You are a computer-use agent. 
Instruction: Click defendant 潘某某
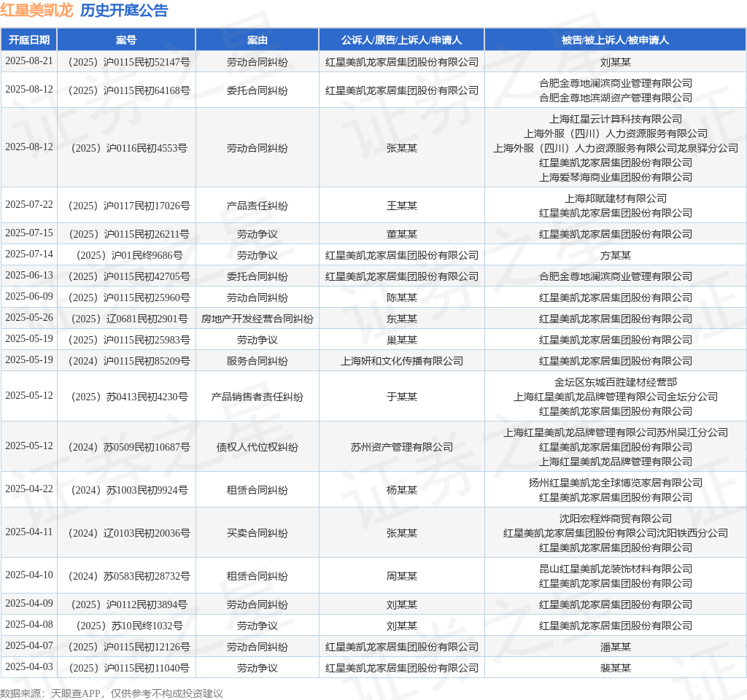click(x=616, y=647)
